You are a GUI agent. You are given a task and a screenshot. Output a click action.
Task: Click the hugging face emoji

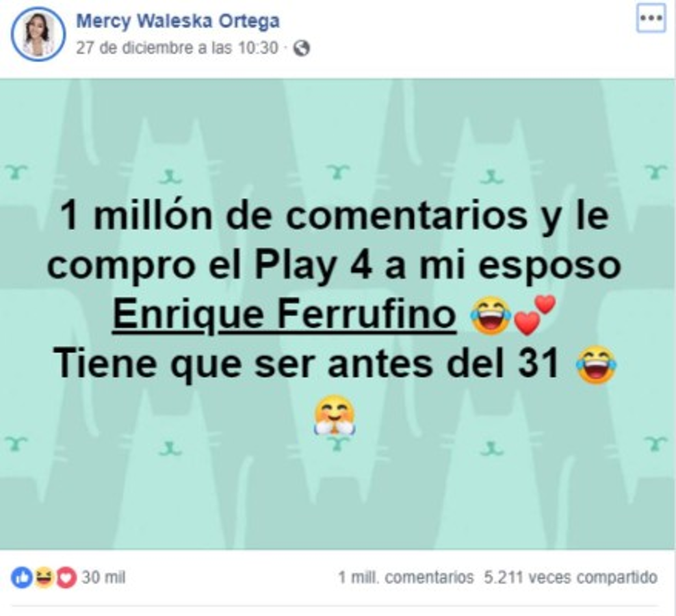[x=335, y=415]
